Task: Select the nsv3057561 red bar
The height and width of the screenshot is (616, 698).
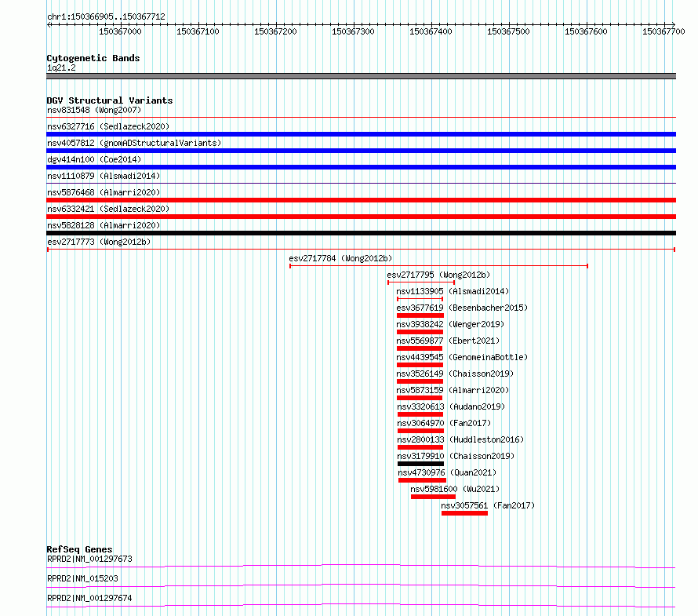Action: point(465,513)
